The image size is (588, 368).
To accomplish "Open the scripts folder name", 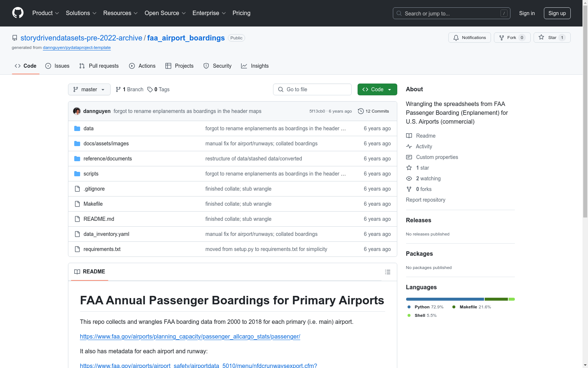I will coord(91,174).
